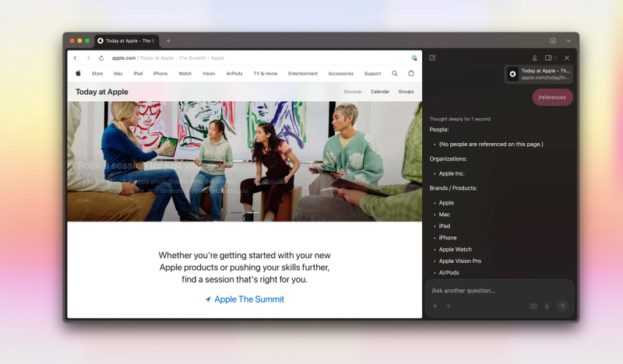The width and height of the screenshot is (623, 364).
Task: Click the person icon in the assistant panel header
Action: click(x=535, y=58)
